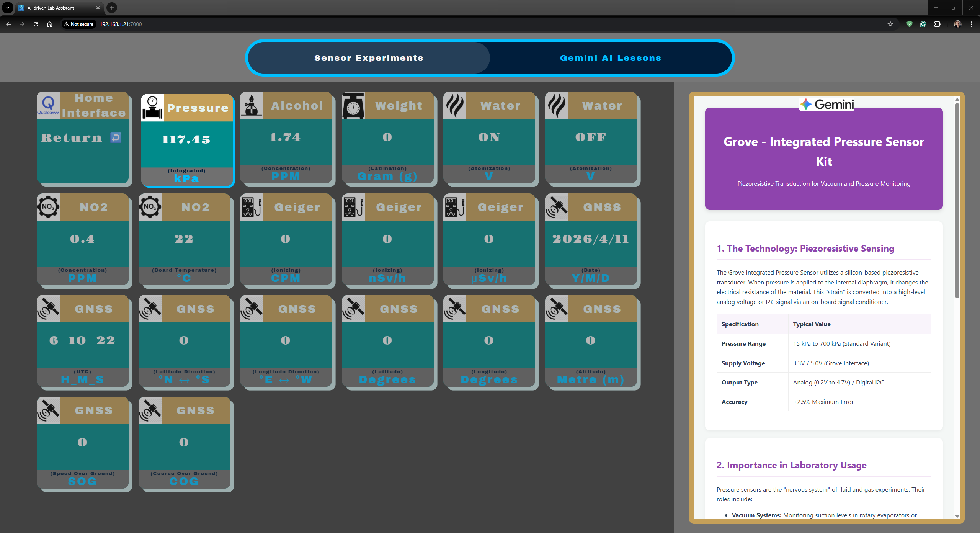This screenshot has width=980, height=533.
Task: Click the Pressure Range table row label
Action: 743,343
